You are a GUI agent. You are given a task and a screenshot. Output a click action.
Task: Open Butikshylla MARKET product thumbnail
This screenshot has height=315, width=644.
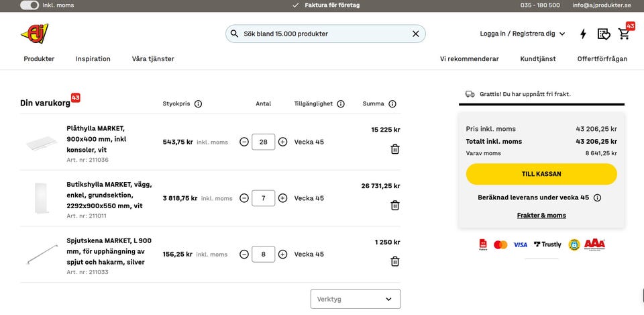[x=42, y=198]
